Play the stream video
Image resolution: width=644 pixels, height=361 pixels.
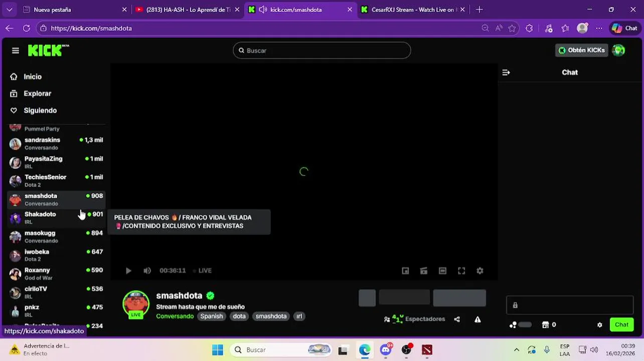128,271
